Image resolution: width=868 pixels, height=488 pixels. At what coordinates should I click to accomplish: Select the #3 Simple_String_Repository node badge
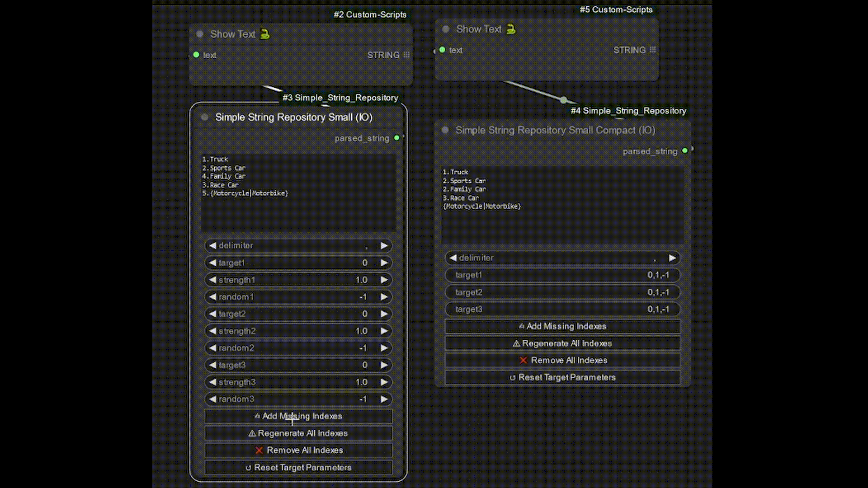[x=340, y=98]
